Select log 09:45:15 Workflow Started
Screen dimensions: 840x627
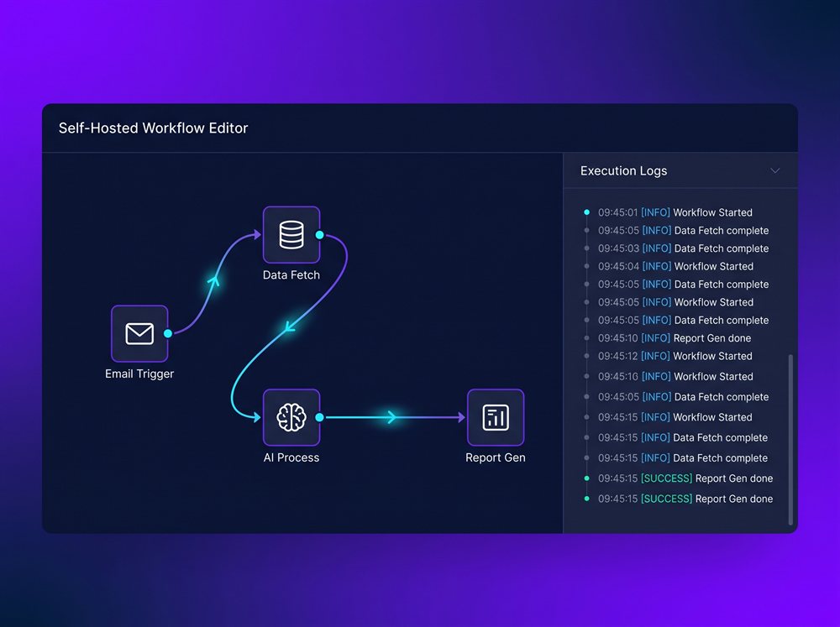[x=675, y=417]
